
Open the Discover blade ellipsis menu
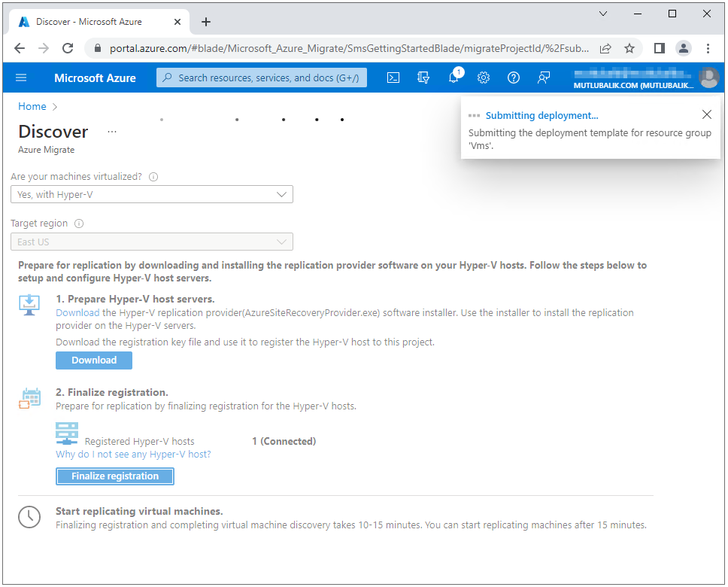[112, 132]
